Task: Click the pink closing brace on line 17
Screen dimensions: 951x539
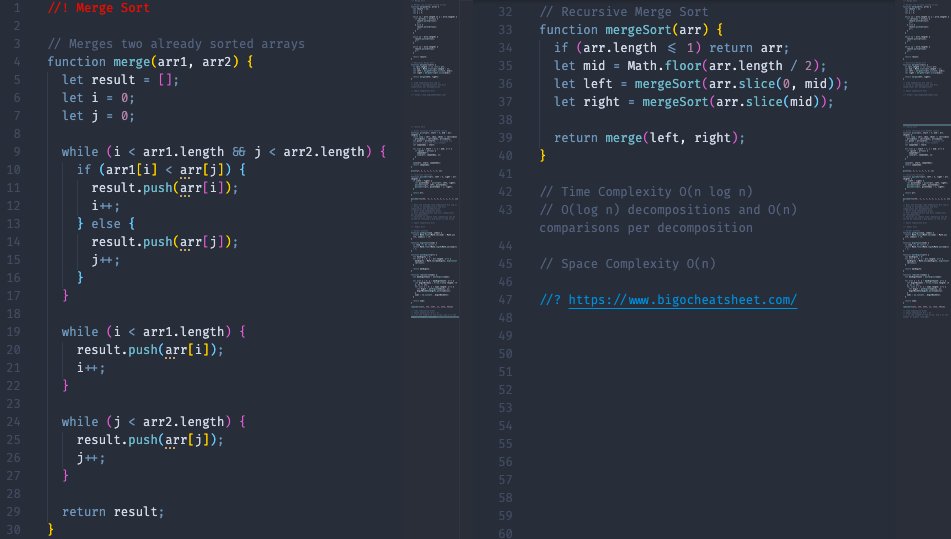Action: click(66, 296)
